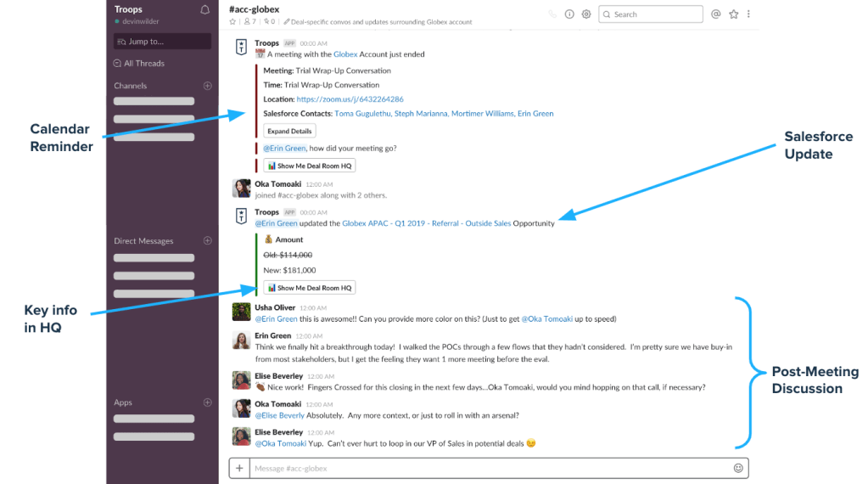Click the attachment plus button beside message box
The height and width of the screenshot is (484, 868).
tap(239, 468)
